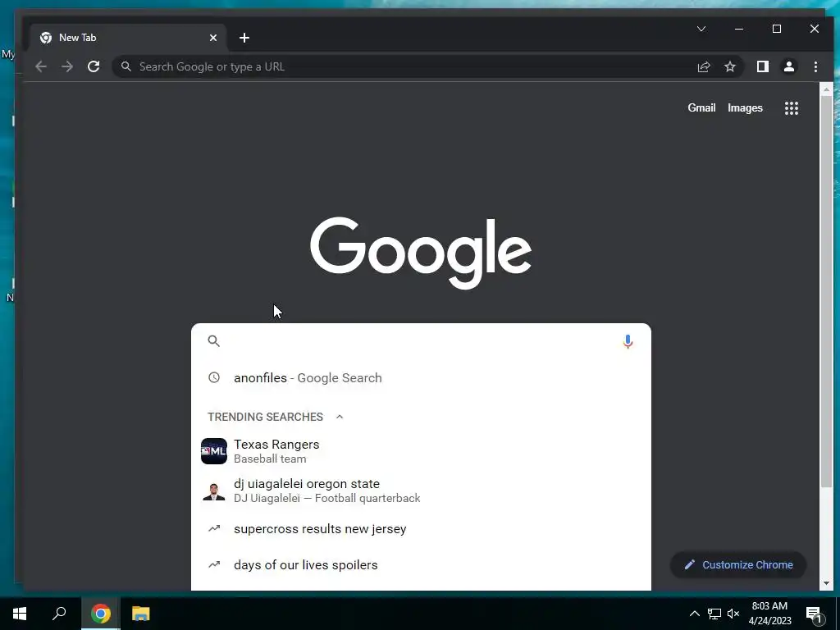Click the browser back arrow

[41, 66]
